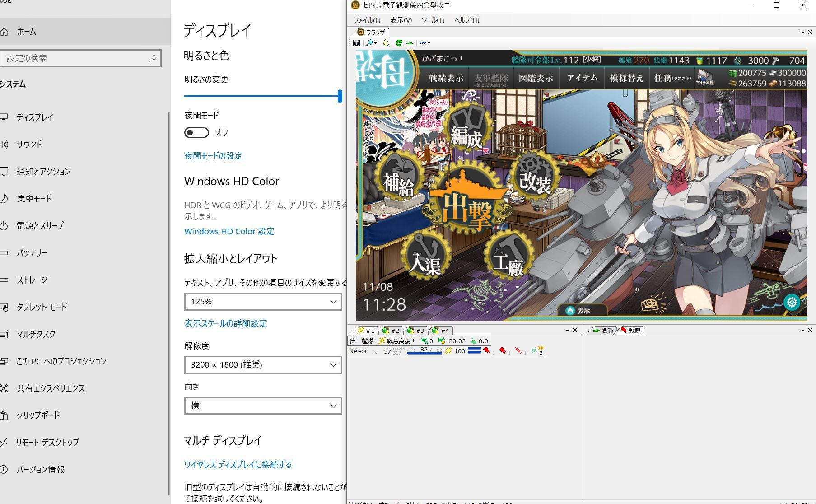Select クリップボード in Settings sidebar
816x504 pixels.
coord(85,415)
